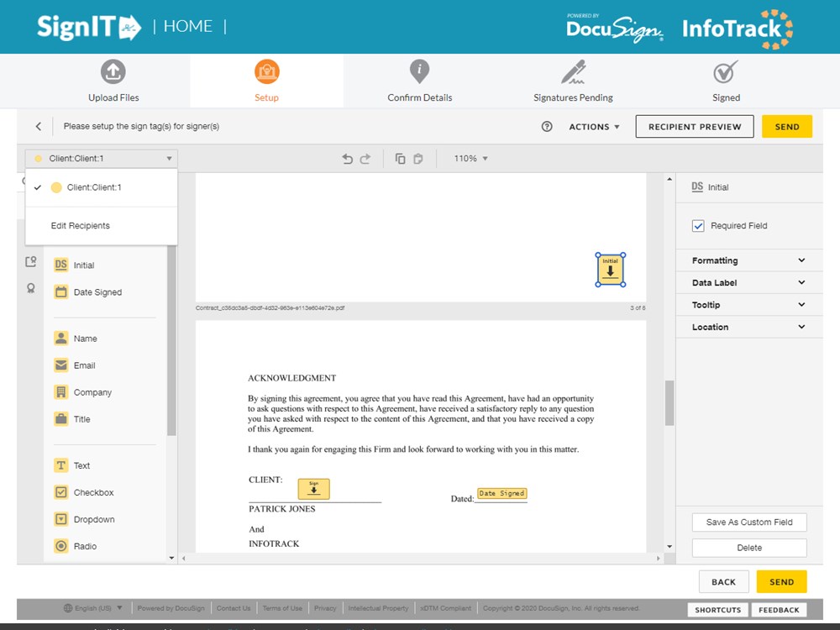Viewport: 840px width, 630px height.
Task: Click Save As Custom Field button
Action: click(x=749, y=522)
